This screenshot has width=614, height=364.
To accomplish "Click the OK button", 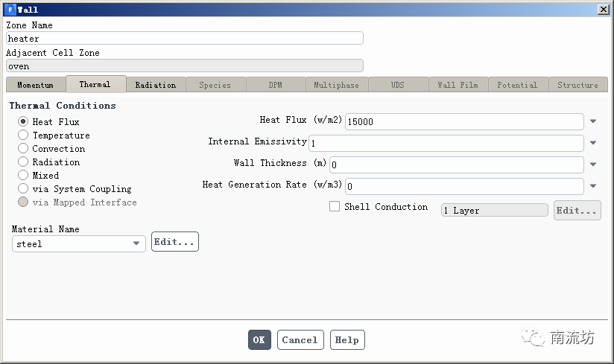I will 259,340.
